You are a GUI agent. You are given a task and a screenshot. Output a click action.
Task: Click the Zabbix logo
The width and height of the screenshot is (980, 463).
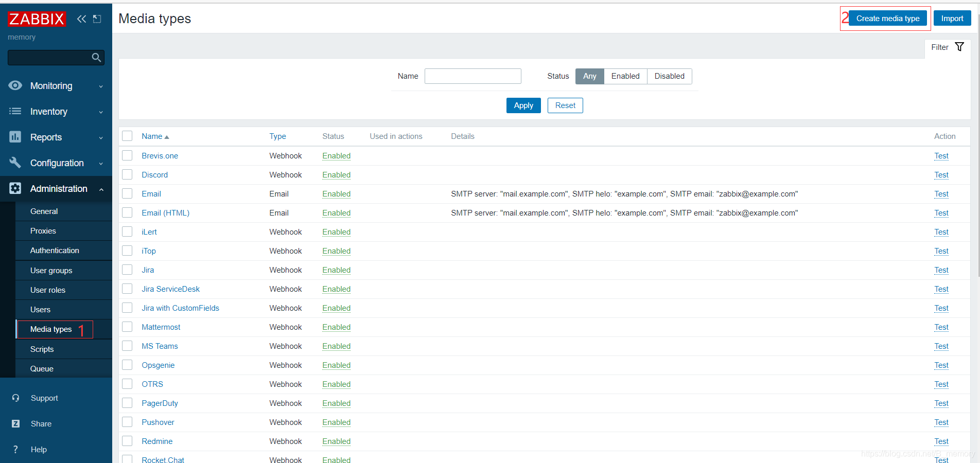37,19
